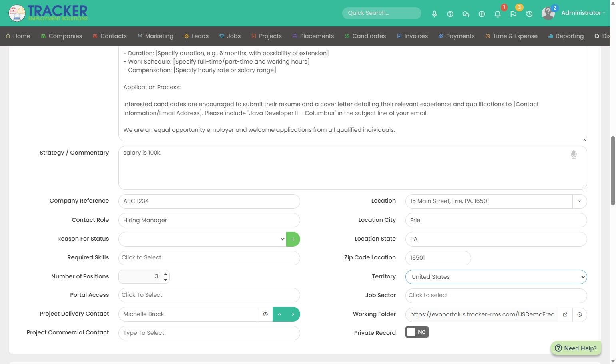Toggle the Private Record switch
616x364 pixels.
[x=417, y=332]
